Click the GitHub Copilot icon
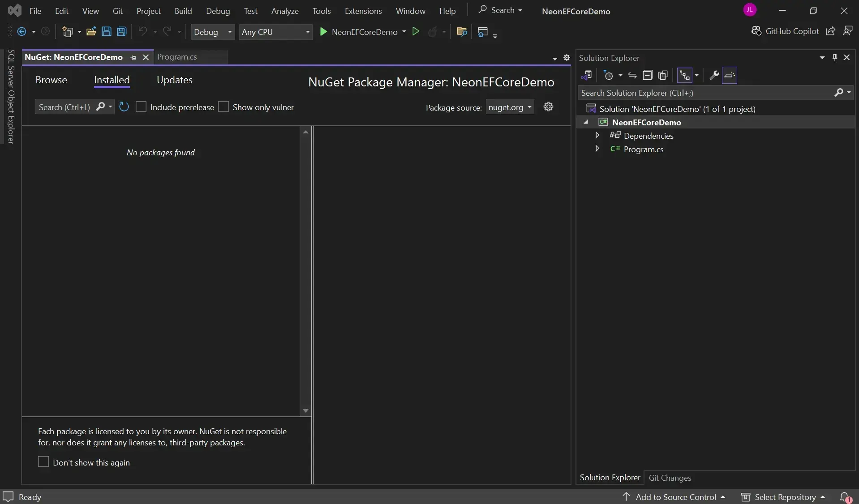Screen dimensions: 859x504 756,31
